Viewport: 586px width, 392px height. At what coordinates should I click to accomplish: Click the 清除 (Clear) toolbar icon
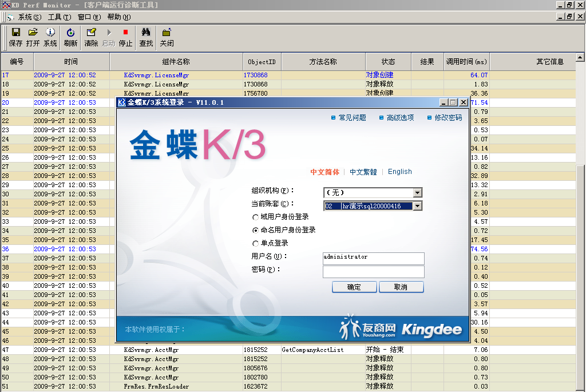click(x=91, y=33)
